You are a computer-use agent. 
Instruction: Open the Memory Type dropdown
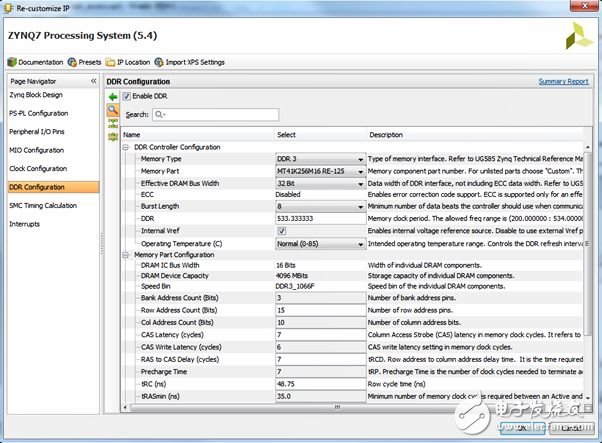coord(360,159)
